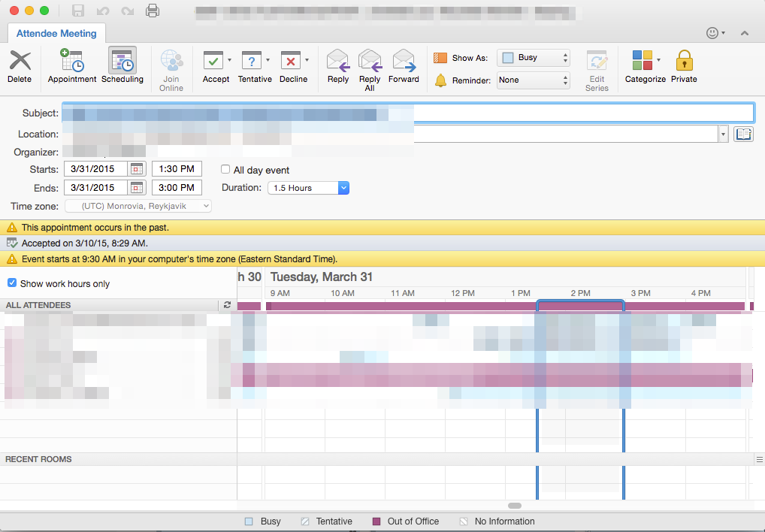Open the Categorize dropdown arrow
Image resolution: width=765 pixels, height=532 pixels.
point(658,60)
